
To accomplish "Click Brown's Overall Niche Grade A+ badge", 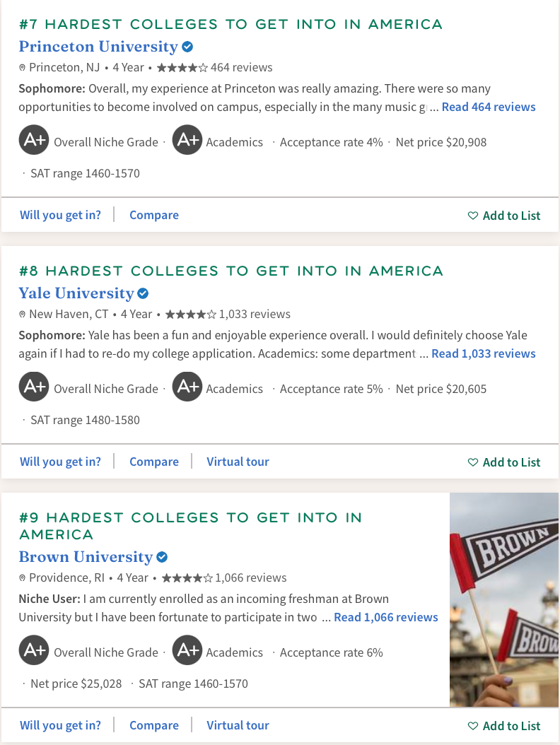I will point(34,650).
